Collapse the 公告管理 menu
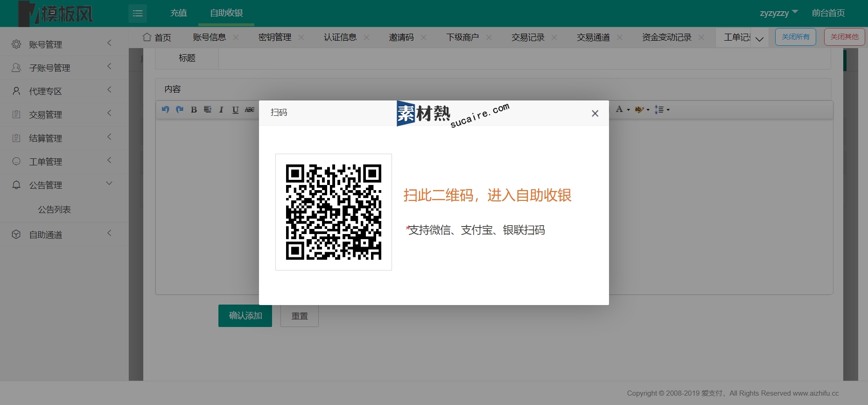The image size is (868, 405). coord(110,184)
